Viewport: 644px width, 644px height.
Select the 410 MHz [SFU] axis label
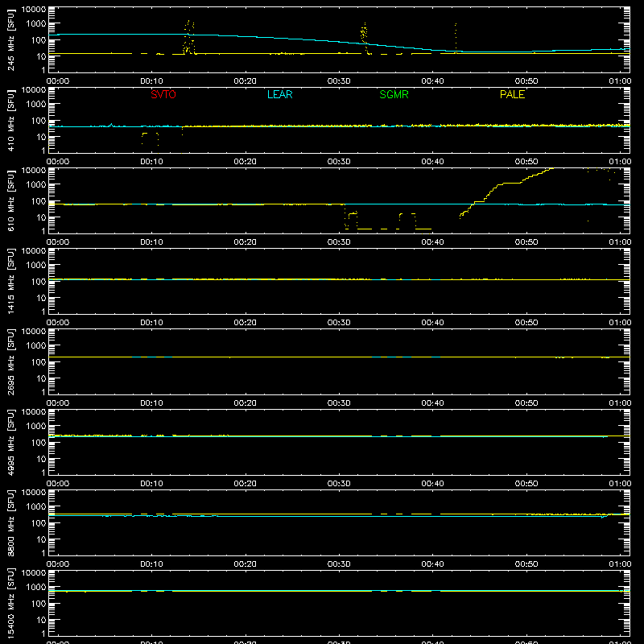10,121
